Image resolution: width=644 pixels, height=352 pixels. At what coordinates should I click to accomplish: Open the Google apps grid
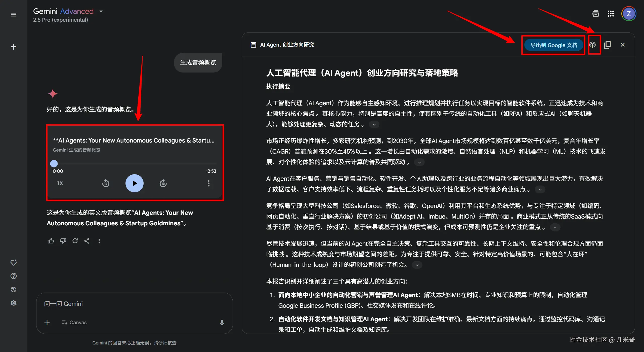coord(611,14)
